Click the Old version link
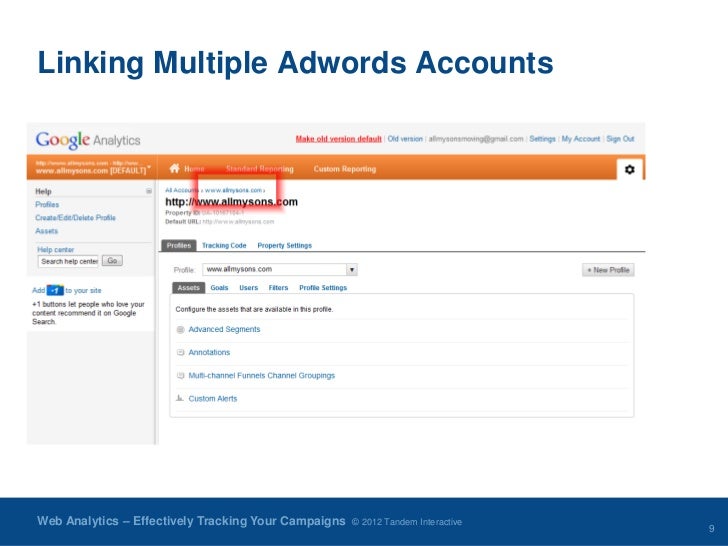 (x=405, y=139)
